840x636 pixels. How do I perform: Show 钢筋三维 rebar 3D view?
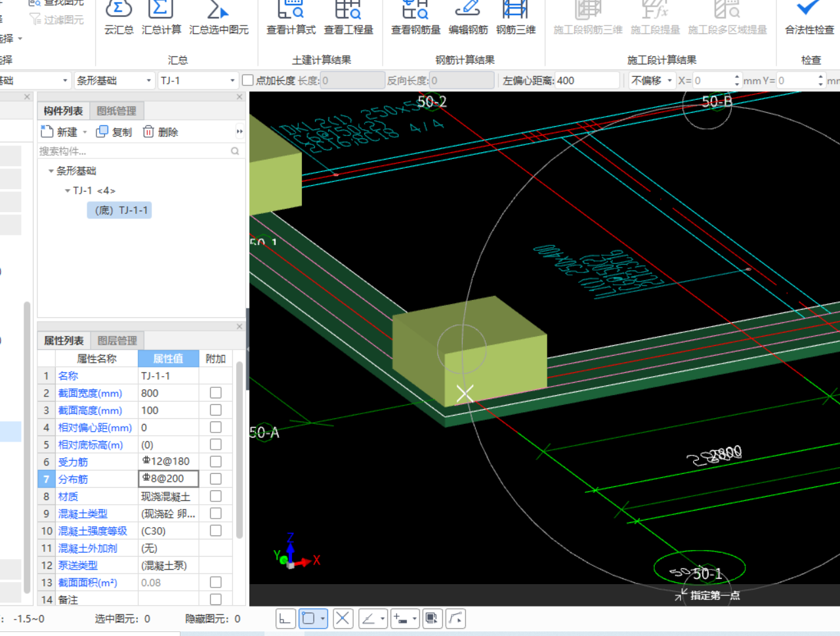click(x=516, y=18)
